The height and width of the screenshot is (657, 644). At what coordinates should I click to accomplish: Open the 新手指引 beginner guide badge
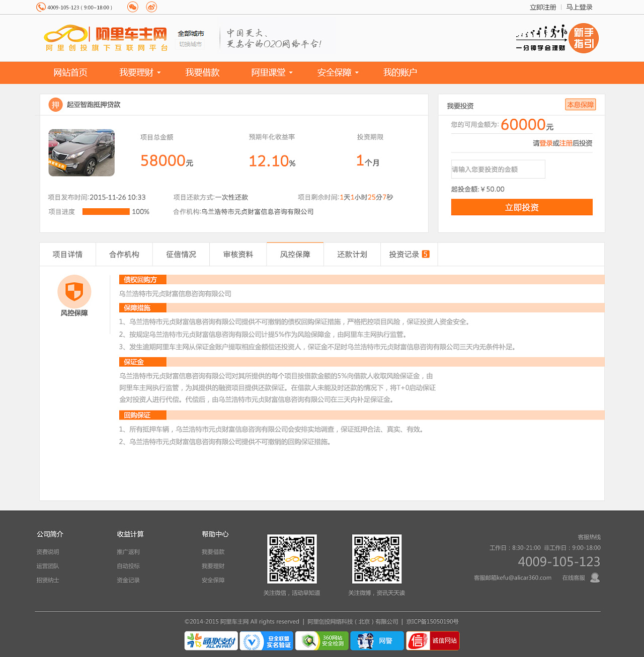583,38
